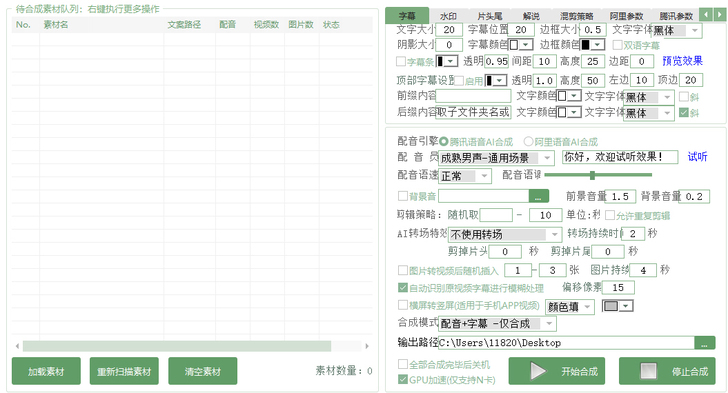Viewport: 728px width, 393px height.
Task: Open the 水印 tab
Action: click(448, 16)
